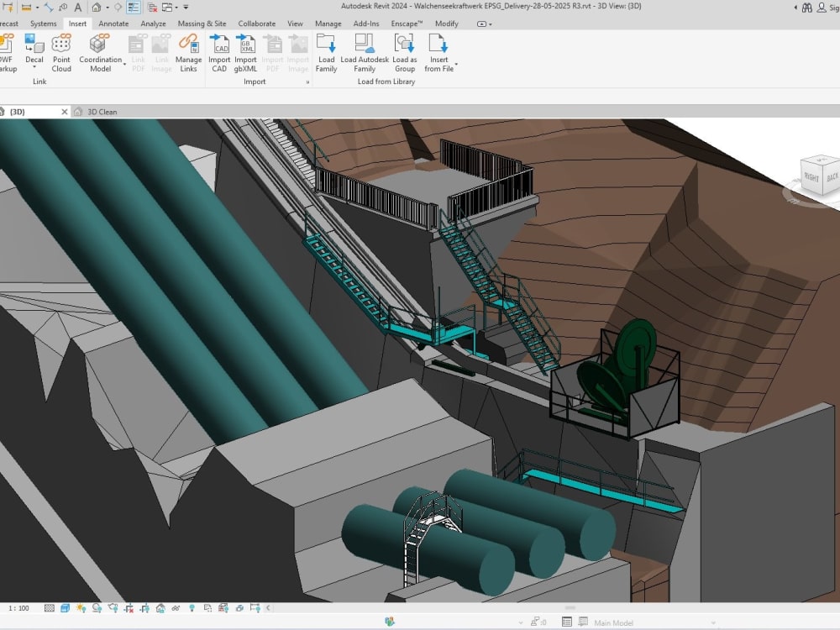840x630 pixels.
Task: Click the view control bar collapse chevron
Action: pos(269,608)
